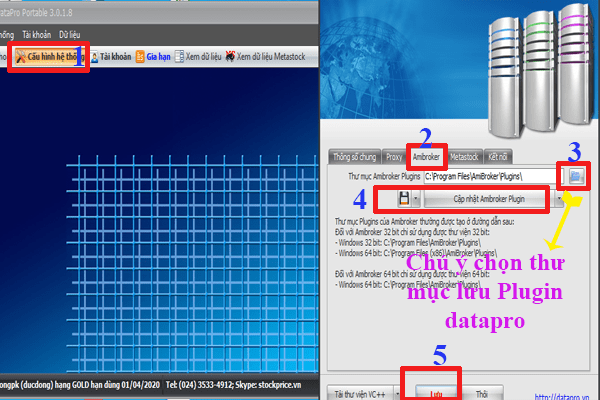600x400 pixels.
Task: Open Xem dữ liệu from the toolbar
Action: 198,57
